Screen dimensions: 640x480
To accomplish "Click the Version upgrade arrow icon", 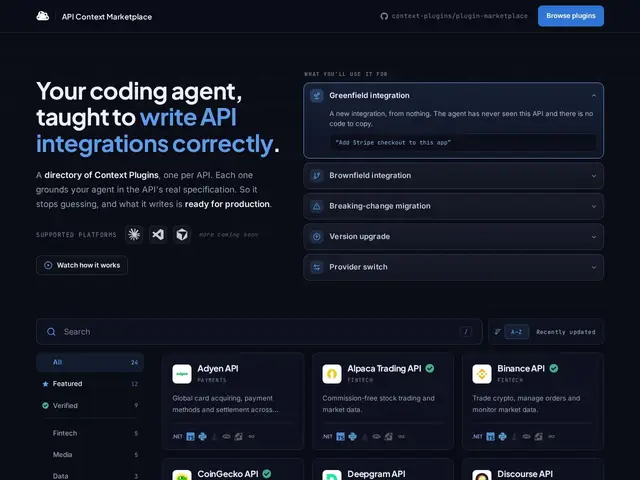I will pos(316,237).
